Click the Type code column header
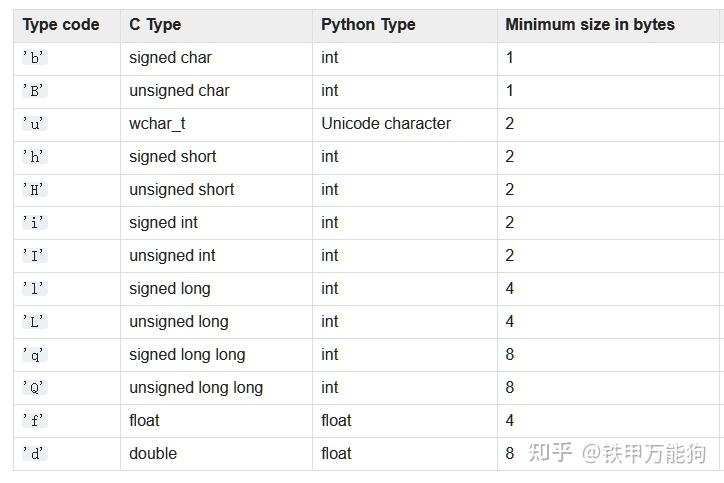The width and height of the screenshot is (724, 483). point(61,24)
